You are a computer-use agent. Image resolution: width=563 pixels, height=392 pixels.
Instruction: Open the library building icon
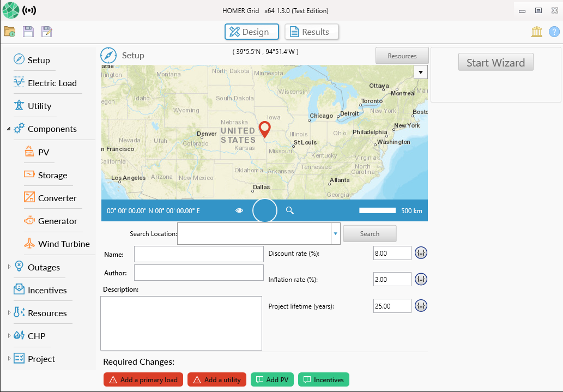[x=537, y=32]
